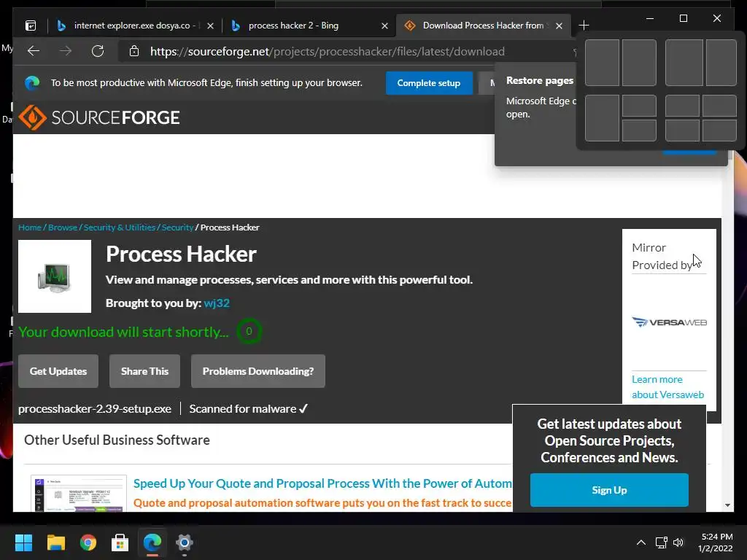
Task: Close the Download Process Hacker tab
Action: (x=560, y=26)
